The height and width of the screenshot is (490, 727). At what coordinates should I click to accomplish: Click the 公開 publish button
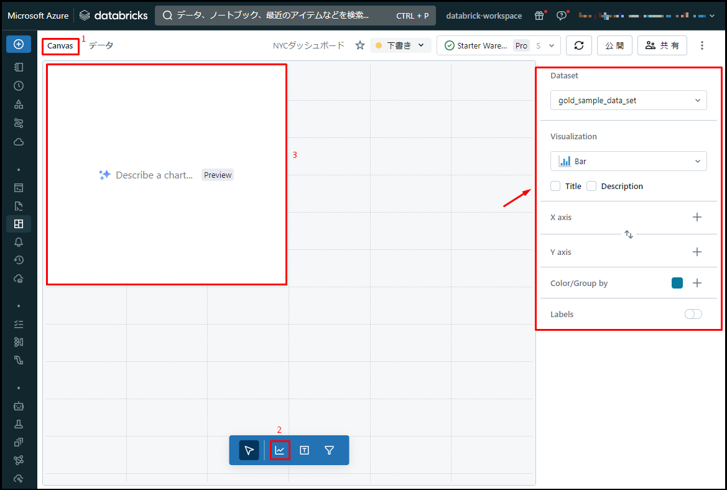click(x=614, y=45)
